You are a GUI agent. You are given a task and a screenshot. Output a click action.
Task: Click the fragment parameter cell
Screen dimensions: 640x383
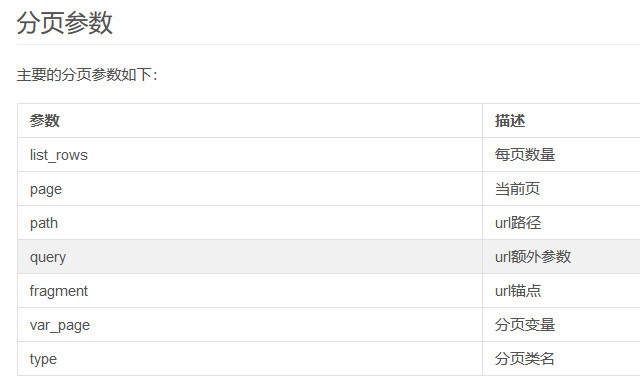coord(250,291)
